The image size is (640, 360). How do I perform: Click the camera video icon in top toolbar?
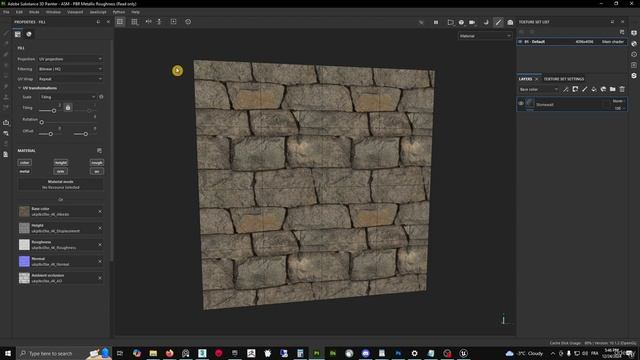pos(472,22)
